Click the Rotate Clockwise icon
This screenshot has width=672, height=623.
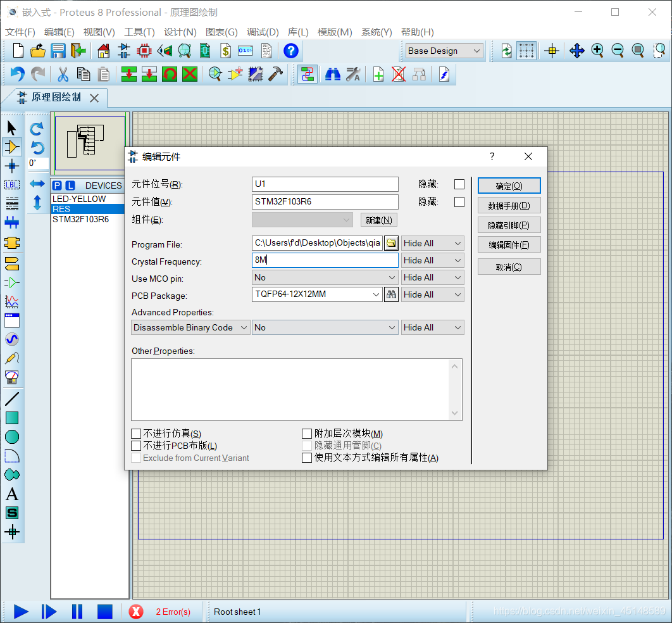click(x=37, y=128)
